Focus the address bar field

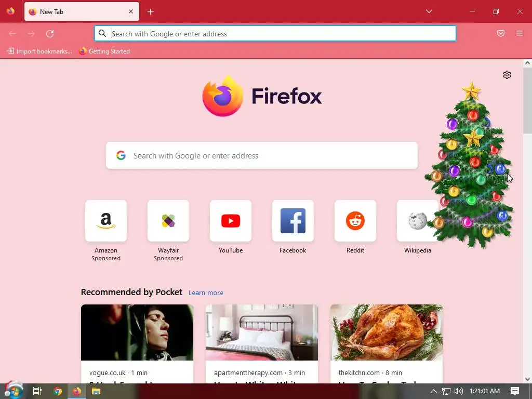(x=275, y=34)
